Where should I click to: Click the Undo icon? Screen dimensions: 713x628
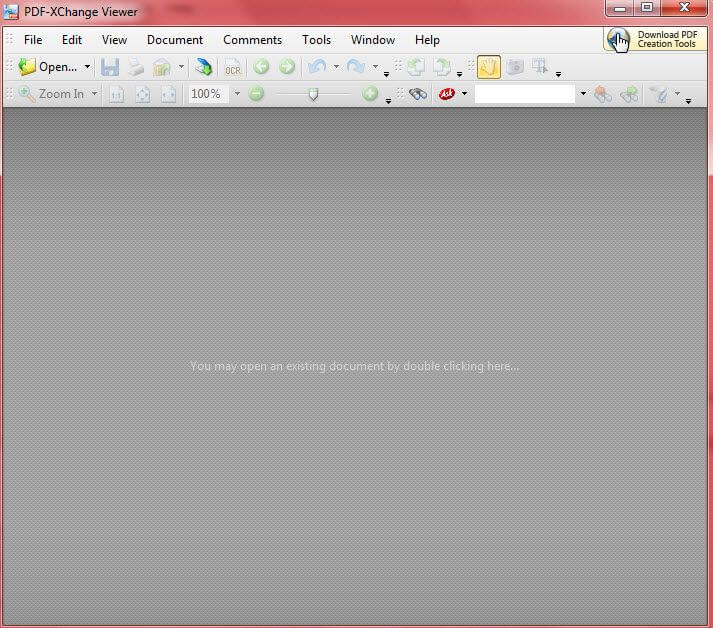317,67
